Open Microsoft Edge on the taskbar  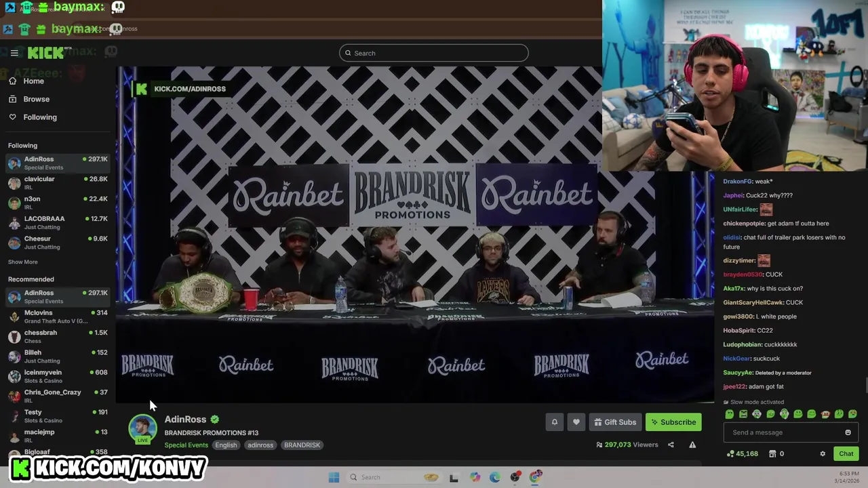[495, 477]
